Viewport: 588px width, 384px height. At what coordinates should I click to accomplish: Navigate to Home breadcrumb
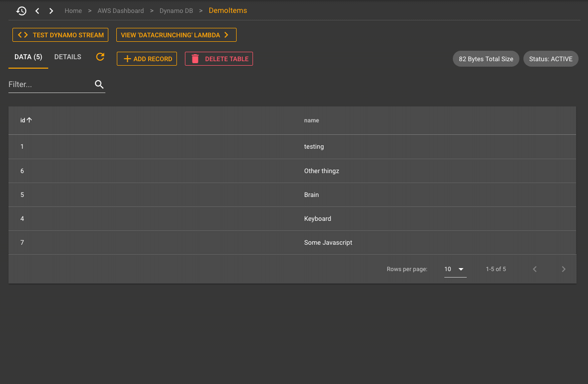click(73, 11)
